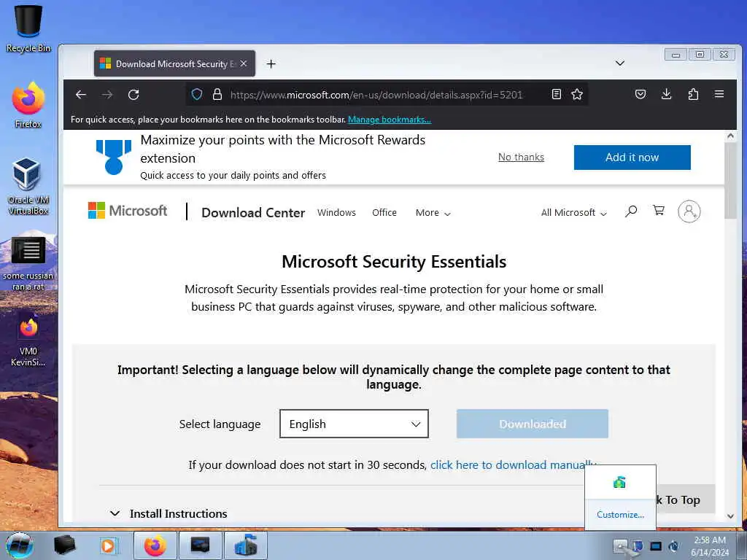Select the VM0 KevinSi desktop icon
Viewport: 747px width, 560px height.
(x=28, y=340)
